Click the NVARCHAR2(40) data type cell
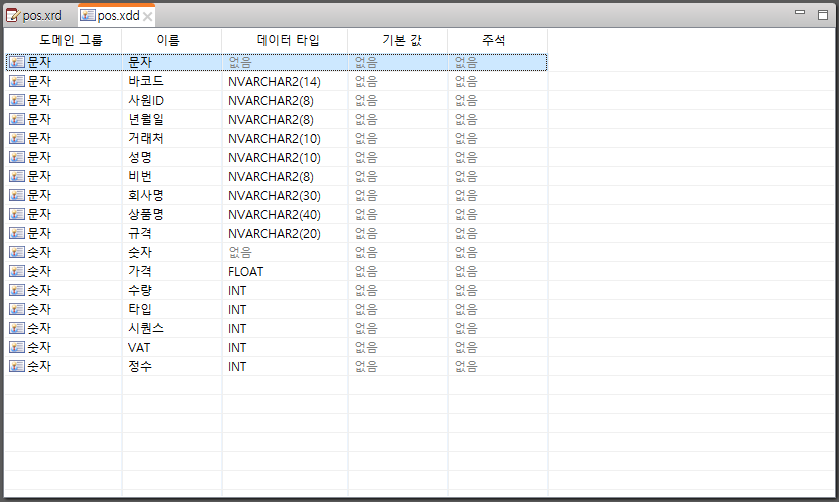This screenshot has height=502, width=839. click(285, 214)
